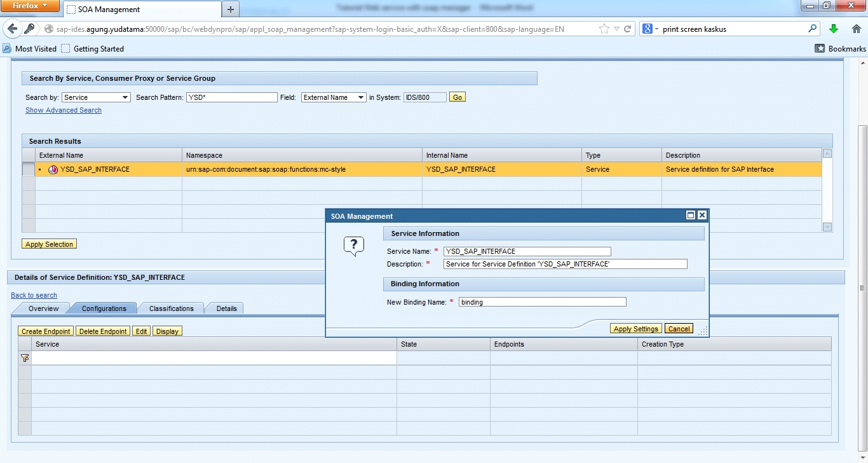Click Show Advanced Search link

[x=64, y=110]
